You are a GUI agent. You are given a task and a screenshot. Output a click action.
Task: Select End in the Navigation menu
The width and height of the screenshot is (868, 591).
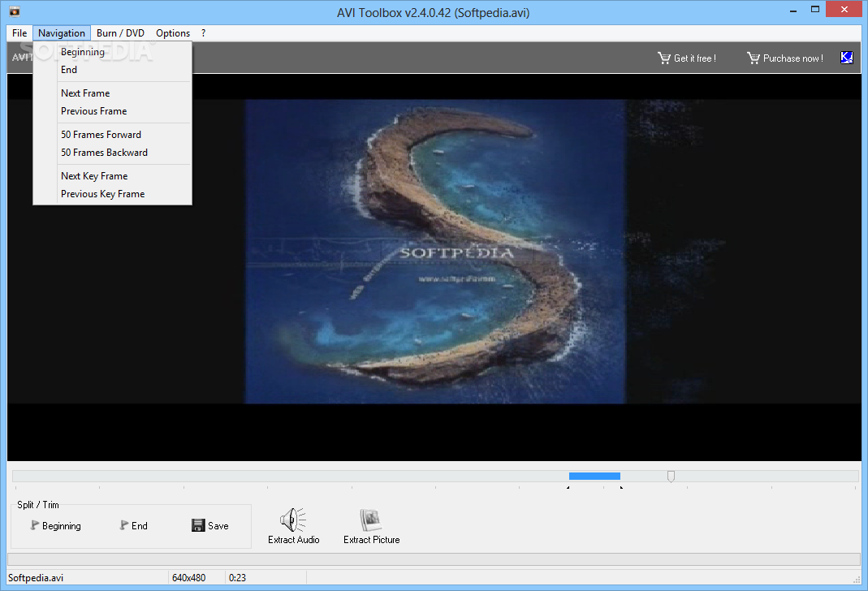coord(112,70)
